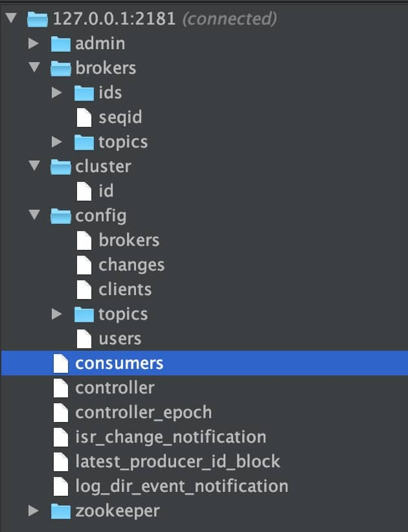The image size is (408, 532).
Task: Click the zookeeper folder icon
Action: pyautogui.click(x=61, y=511)
